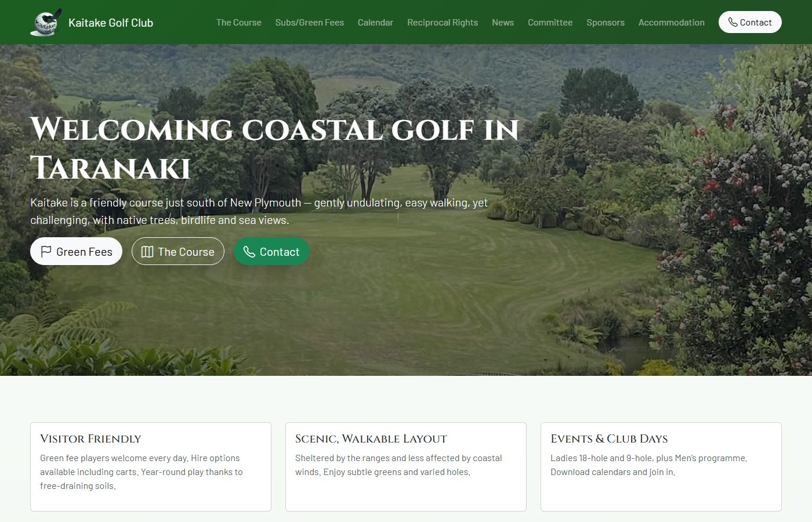Open the Subs/Green Fees nav item
812x522 pixels.
tap(310, 22)
